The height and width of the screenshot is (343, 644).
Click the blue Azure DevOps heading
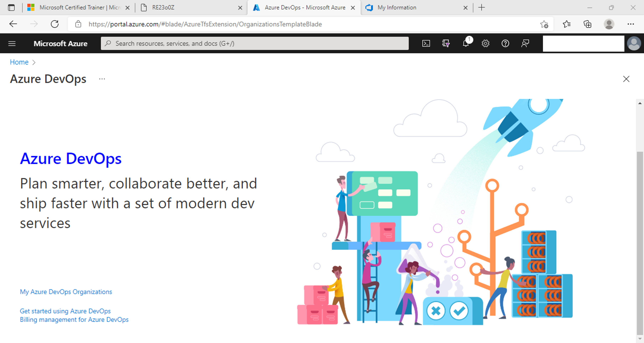click(71, 159)
